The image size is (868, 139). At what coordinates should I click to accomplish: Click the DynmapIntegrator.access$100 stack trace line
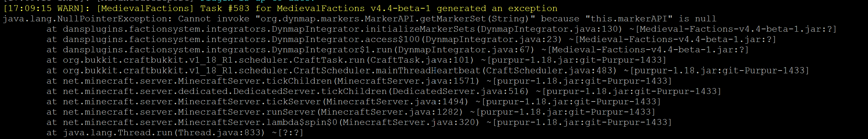click(411, 39)
